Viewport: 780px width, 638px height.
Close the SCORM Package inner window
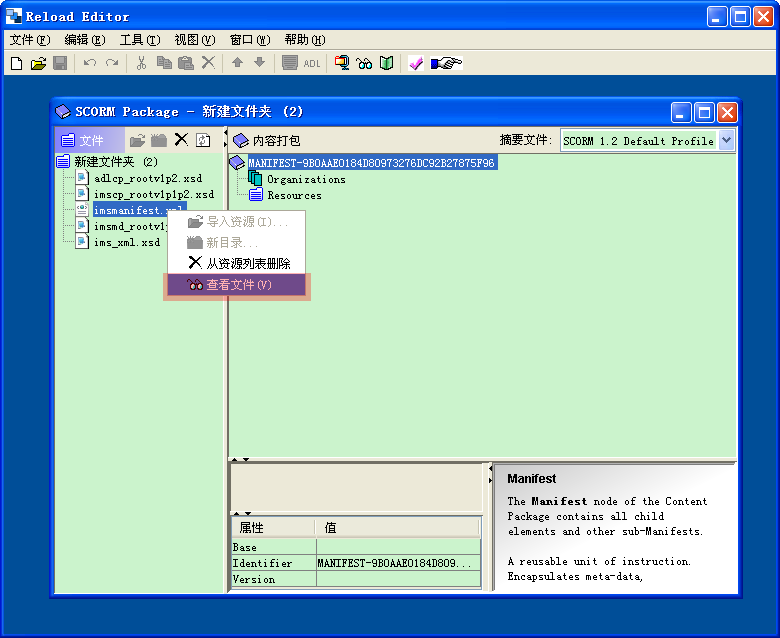click(727, 112)
